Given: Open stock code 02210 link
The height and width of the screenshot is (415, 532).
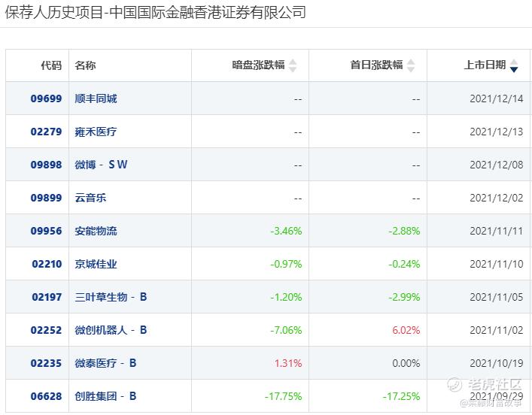Looking at the screenshot, I should click(x=47, y=264).
